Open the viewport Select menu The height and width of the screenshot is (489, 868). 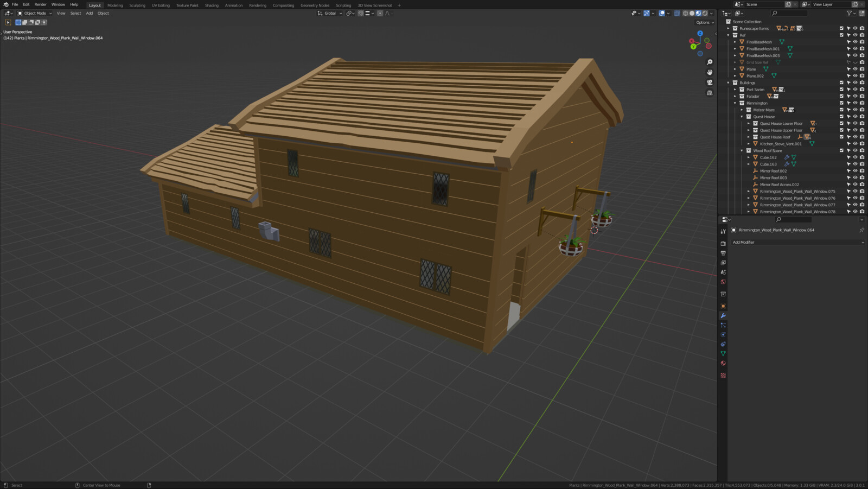click(x=75, y=13)
